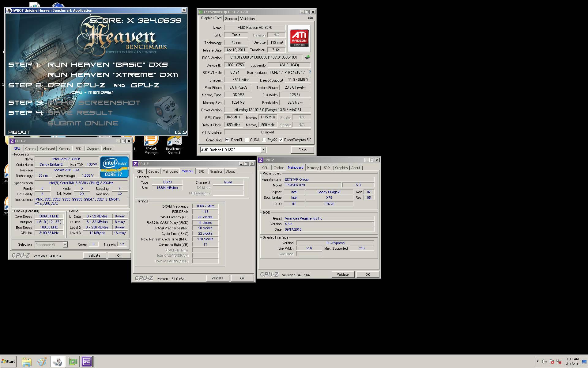Click the motherboard Model TPOWER X79 field

(x=312, y=185)
